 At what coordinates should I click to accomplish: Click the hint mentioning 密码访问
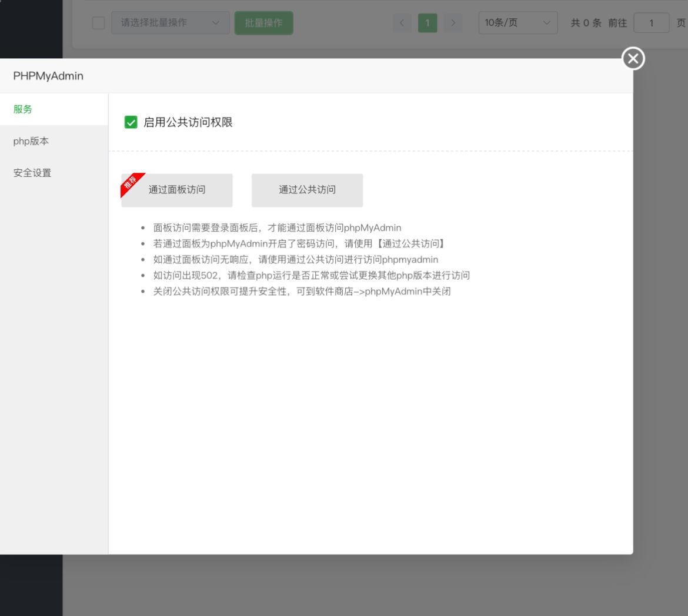300,243
